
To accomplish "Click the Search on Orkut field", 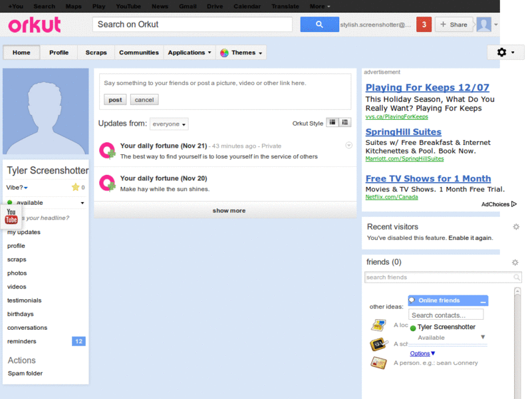I will [192, 25].
